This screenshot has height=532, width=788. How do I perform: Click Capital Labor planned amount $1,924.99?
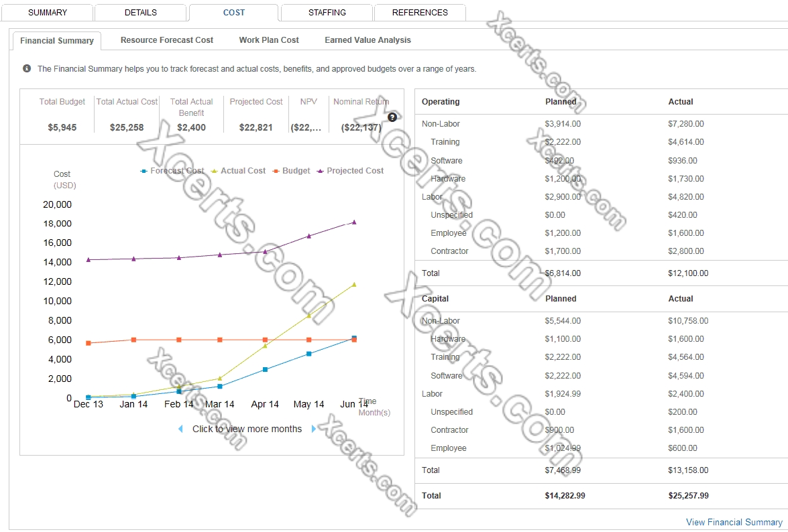pyautogui.click(x=563, y=394)
